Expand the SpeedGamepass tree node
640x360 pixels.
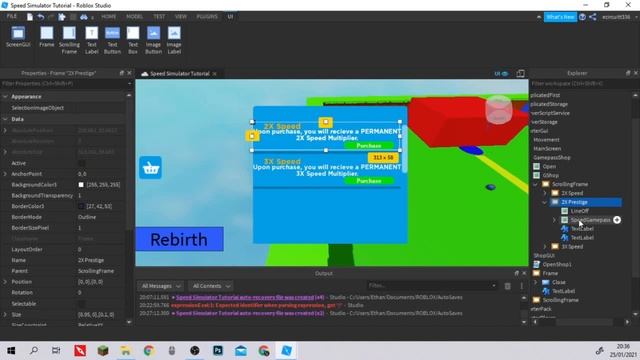tap(554, 220)
